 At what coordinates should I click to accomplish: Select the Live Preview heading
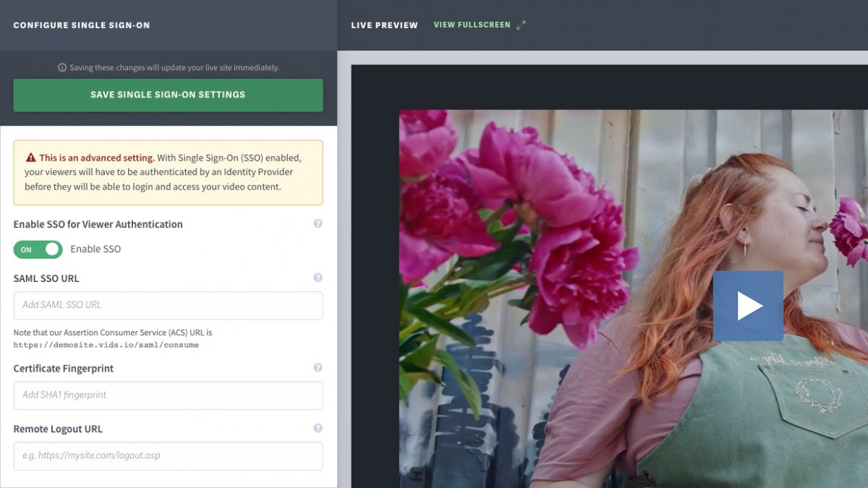pos(384,25)
